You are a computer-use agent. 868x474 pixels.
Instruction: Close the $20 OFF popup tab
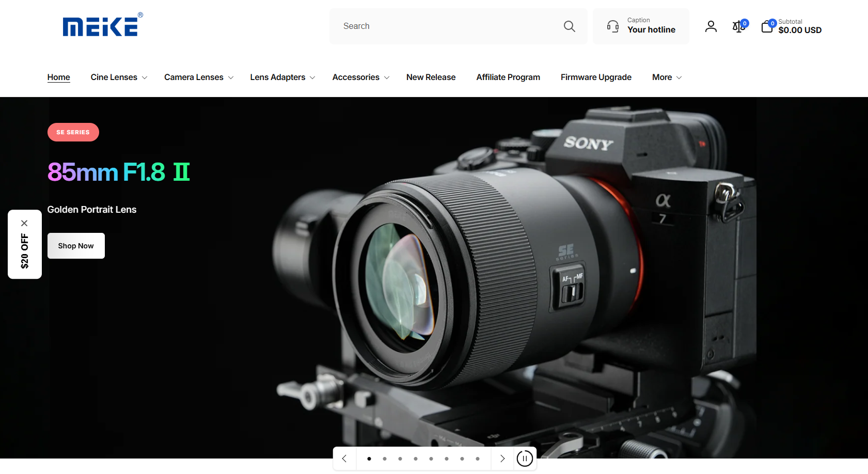tap(24, 223)
